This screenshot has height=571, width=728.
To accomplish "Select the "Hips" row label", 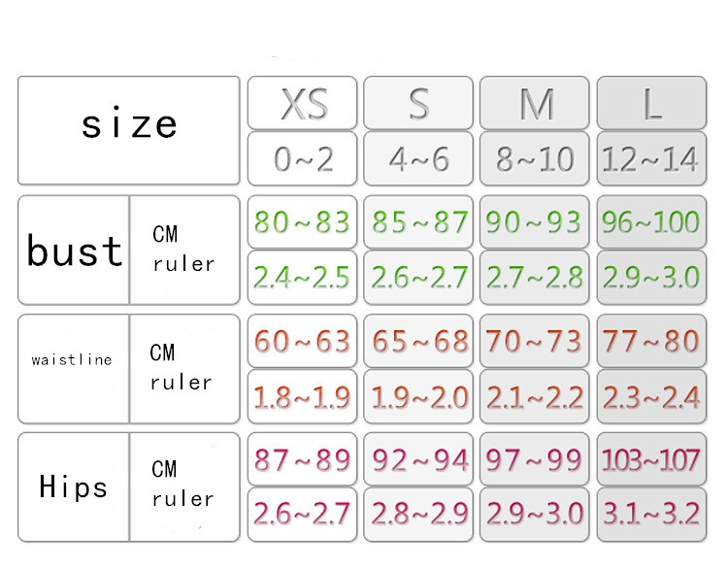I will coord(74,487).
